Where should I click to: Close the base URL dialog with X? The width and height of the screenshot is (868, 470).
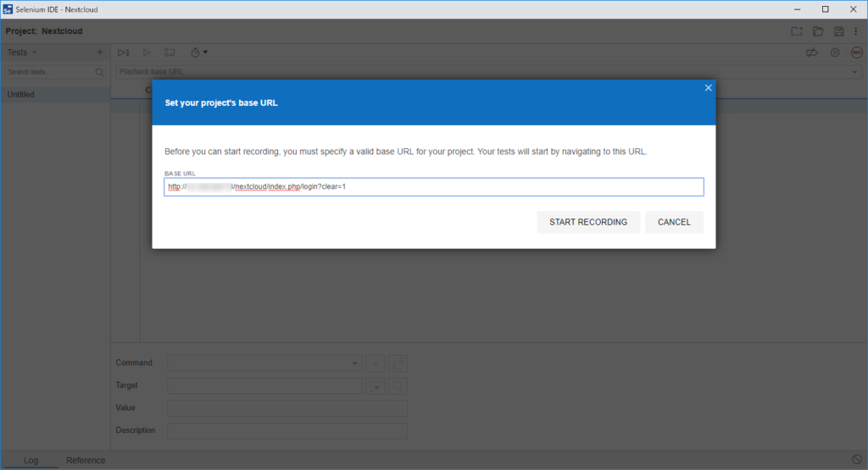click(708, 88)
